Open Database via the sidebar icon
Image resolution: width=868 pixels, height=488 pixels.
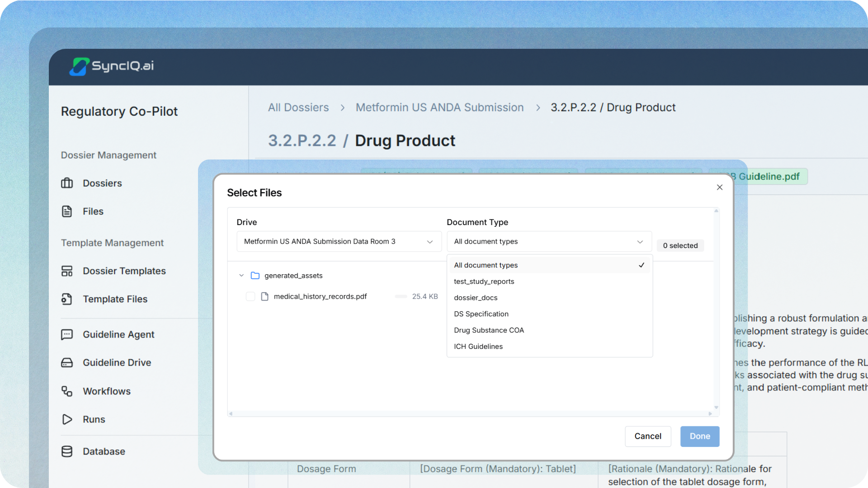tap(67, 451)
